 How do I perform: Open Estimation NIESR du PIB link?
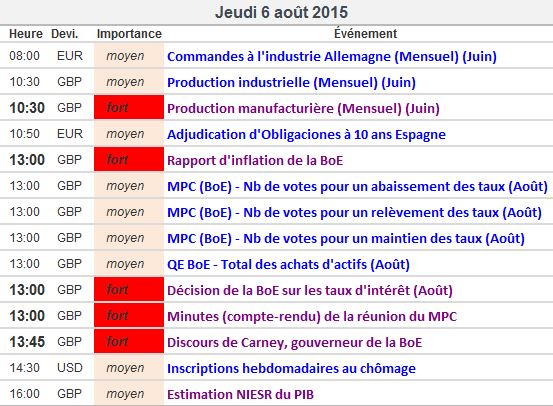tap(240, 394)
